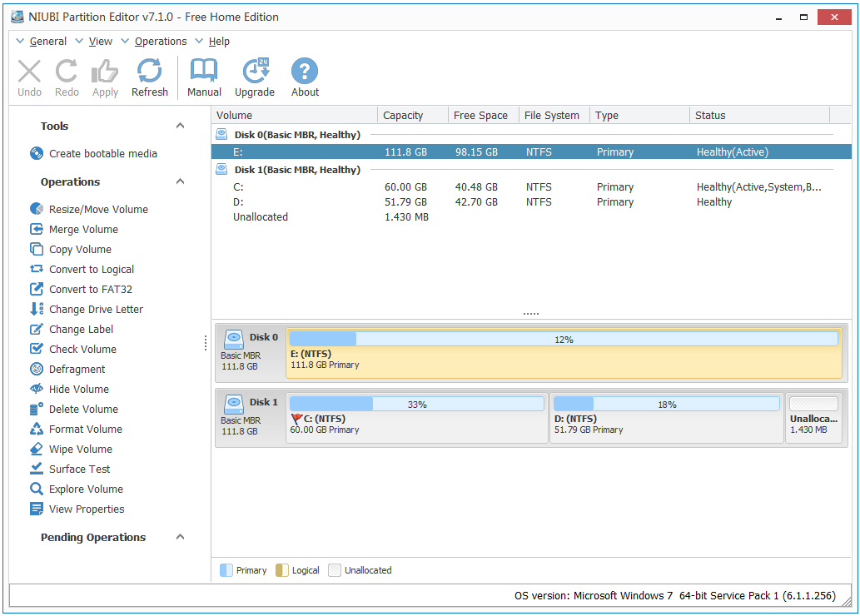The image size is (860, 616).
Task: Click the Unallocated legend color swatch
Action: 335,570
